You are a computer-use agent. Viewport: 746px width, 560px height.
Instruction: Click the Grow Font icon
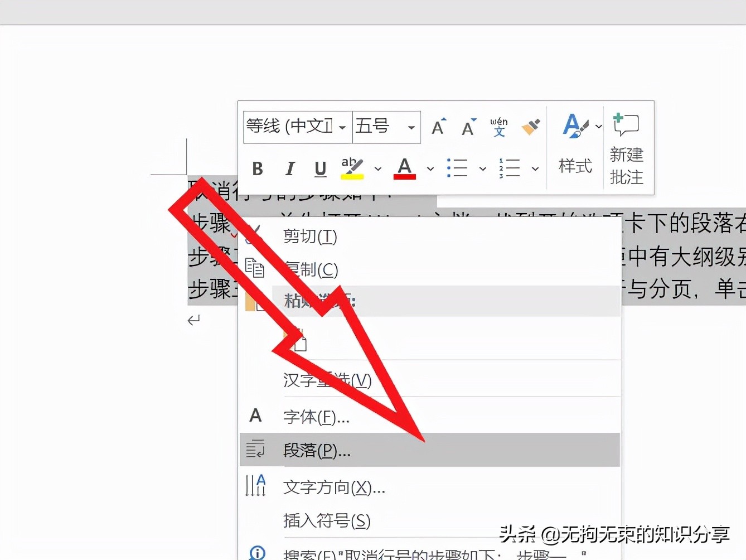coord(439,127)
